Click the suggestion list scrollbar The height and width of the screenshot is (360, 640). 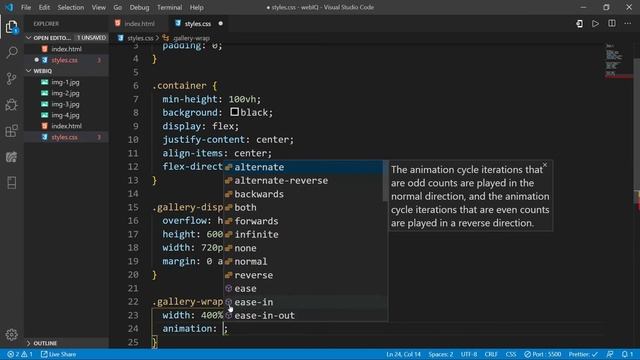pyautogui.click(x=385, y=181)
